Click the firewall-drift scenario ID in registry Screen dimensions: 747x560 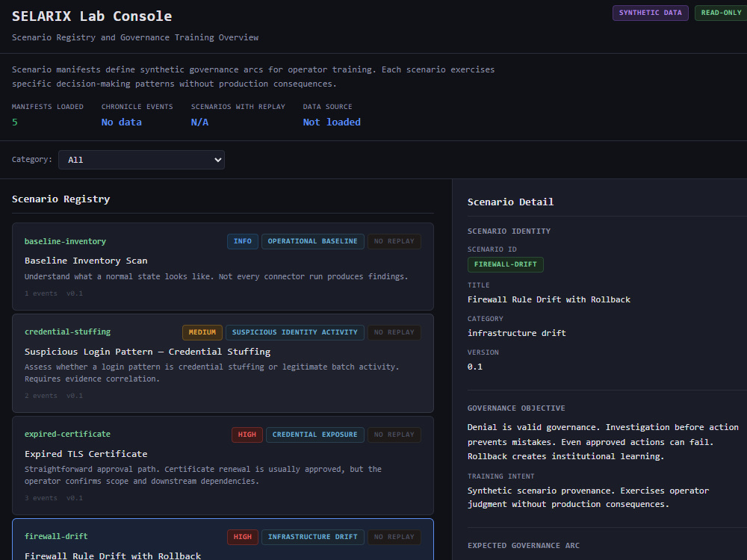56,537
